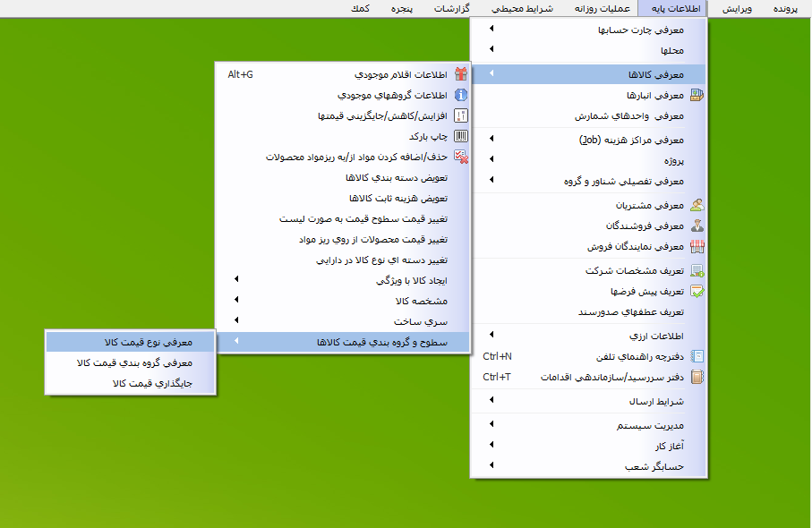Click the icon beside دفتر سررسيد/سازماندهي اقدامات
This screenshot has height=528, width=812.
(x=697, y=377)
